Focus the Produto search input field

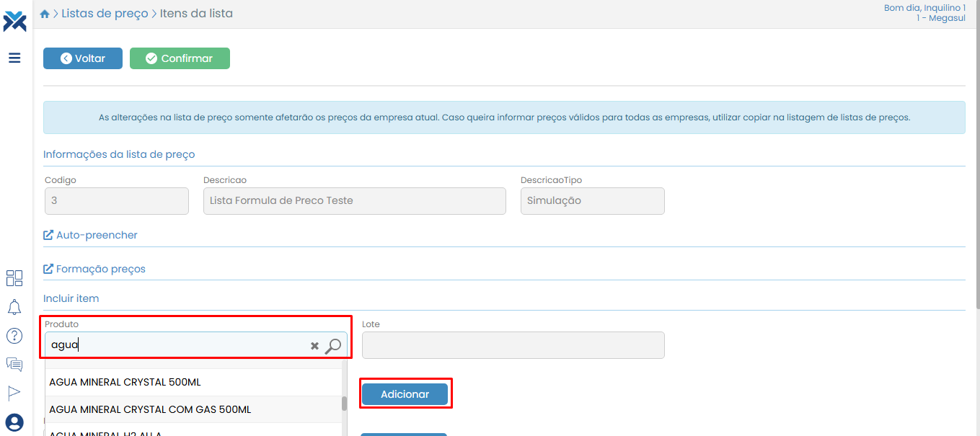tap(177, 345)
